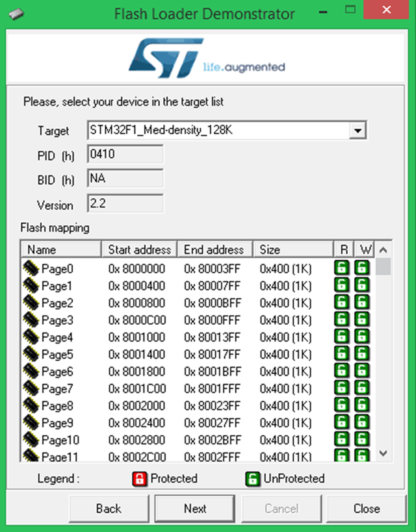Click the flash mapping scroll down arrow
The image size is (416, 532).
(383, 453)
